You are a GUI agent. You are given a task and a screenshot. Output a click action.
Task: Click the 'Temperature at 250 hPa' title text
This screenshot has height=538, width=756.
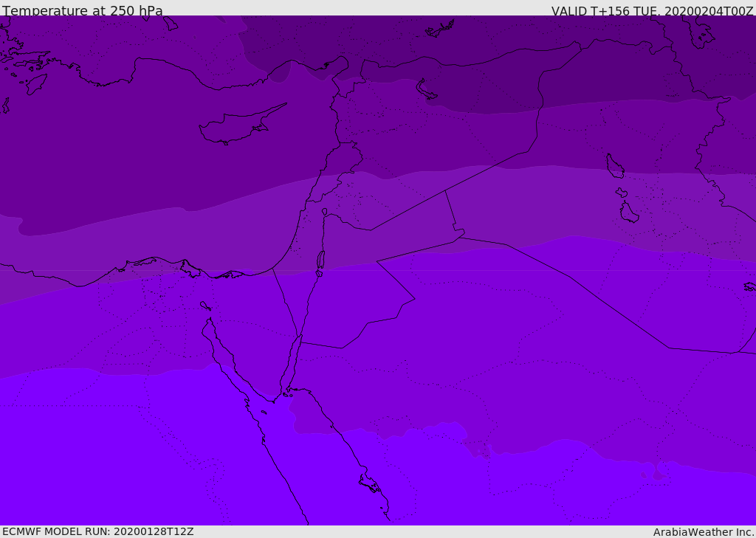(x=83, y=10)
